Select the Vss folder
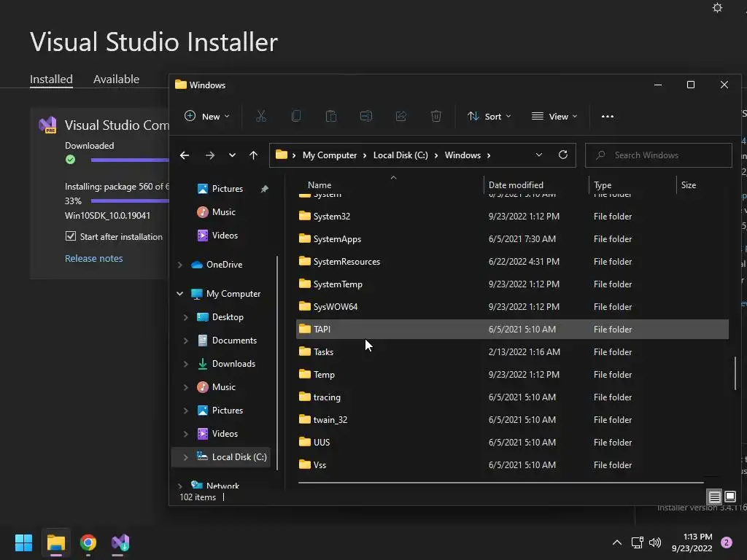Image resolution: width=747 pixels, height=560 pixels. [512, 464]
